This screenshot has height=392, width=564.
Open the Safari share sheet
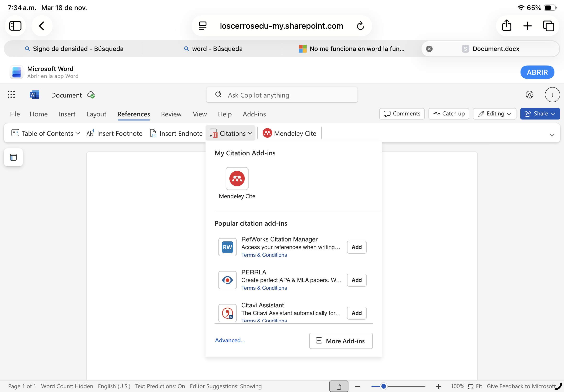(507, 26)
